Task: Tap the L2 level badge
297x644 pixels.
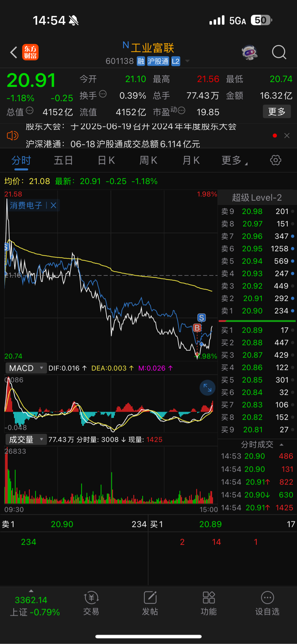Action: 176,61
